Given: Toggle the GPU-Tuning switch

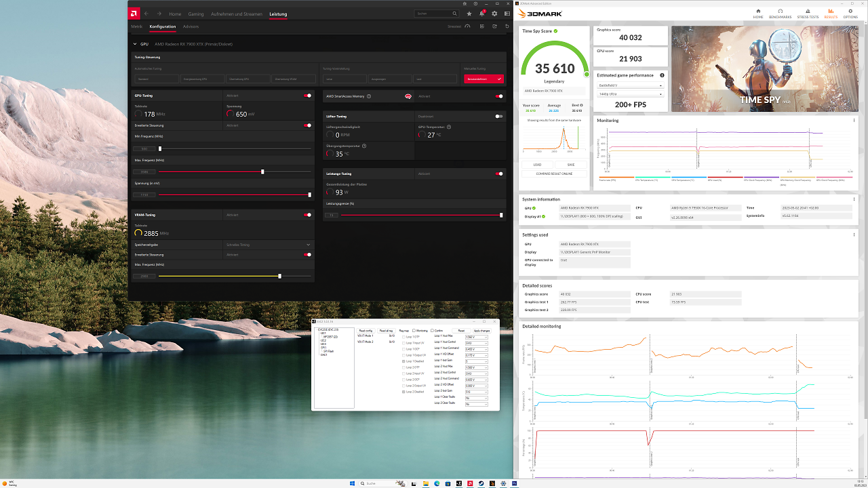Looking at the screenshot, I should pos(308,96).
